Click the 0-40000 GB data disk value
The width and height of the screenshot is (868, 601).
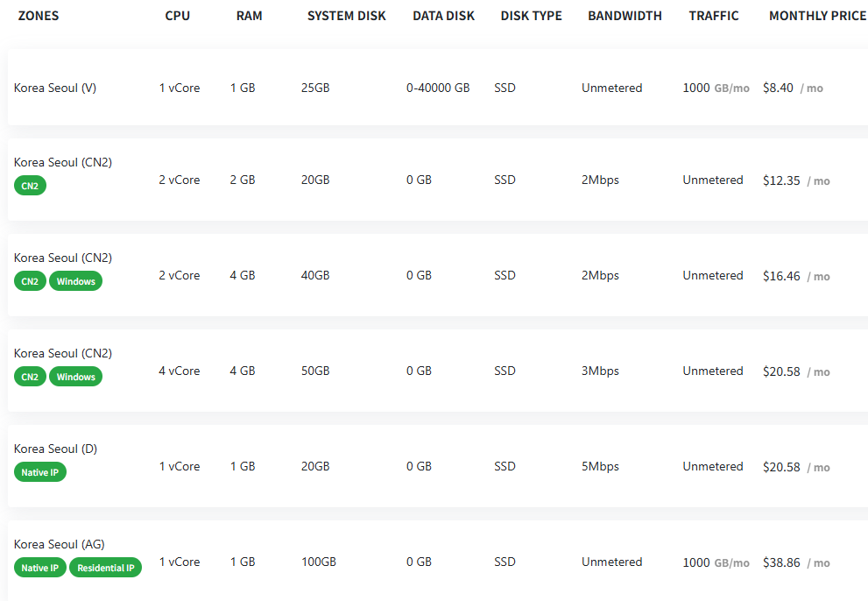point(438,88)
